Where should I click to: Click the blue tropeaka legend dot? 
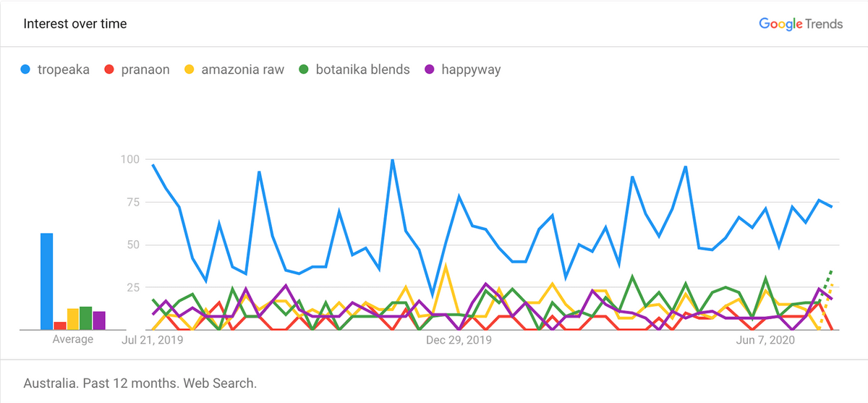coord(27,70)
